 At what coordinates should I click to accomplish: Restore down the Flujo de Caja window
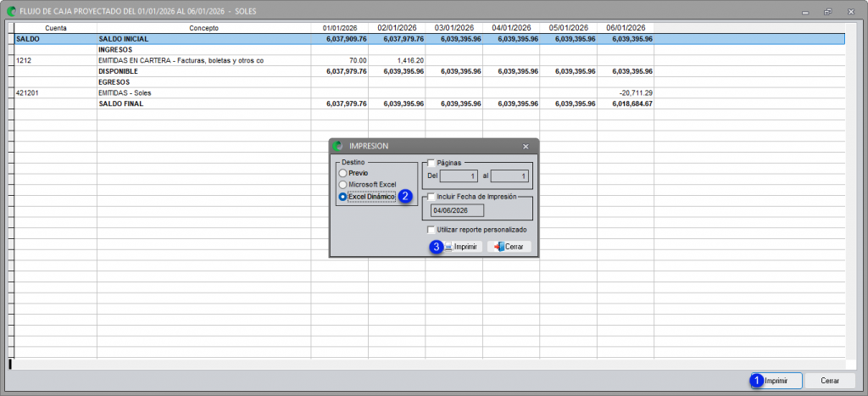click(x=828, y=12)
